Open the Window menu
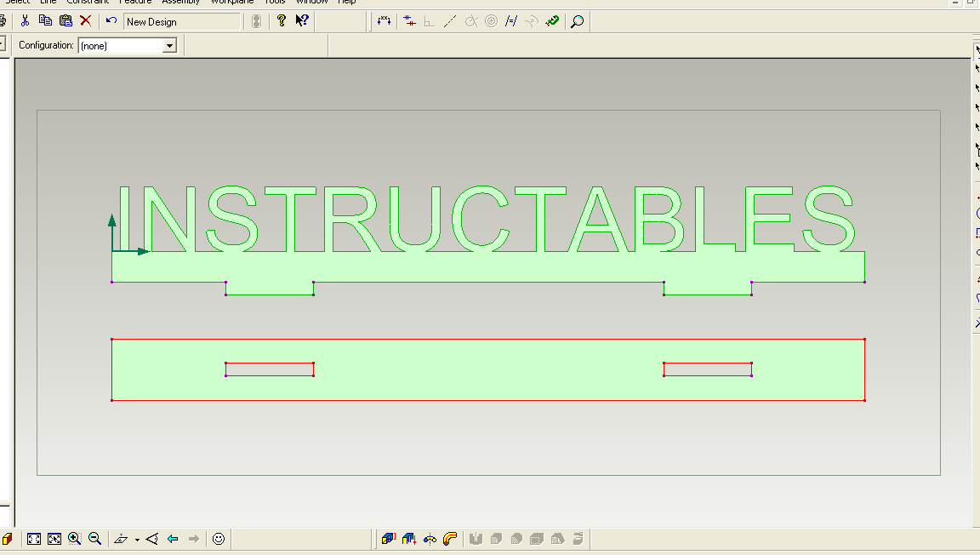The width and height of the screenshot is (980, 555). (x=312, y=3)
